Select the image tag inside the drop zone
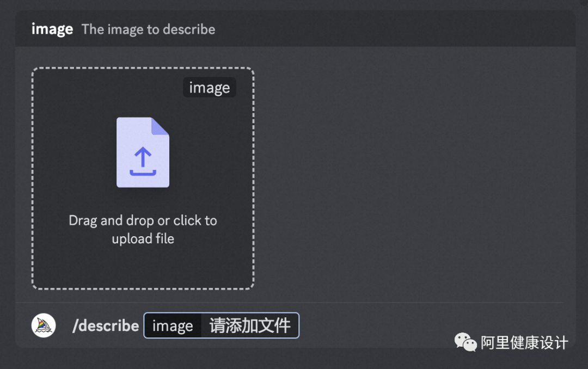The width and height of the screenshot is (588, 369). tap(209, 88)
